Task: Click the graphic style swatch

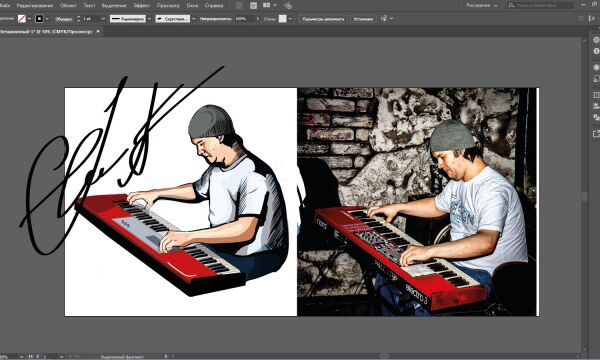Action: point(282,18)
